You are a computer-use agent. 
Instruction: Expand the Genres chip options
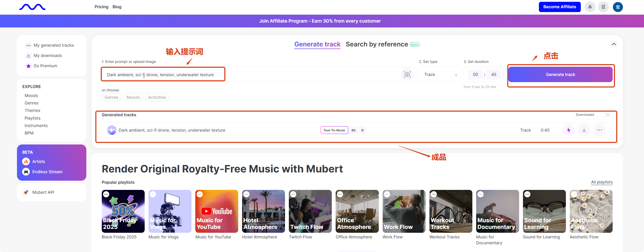(x=112, y=97)
